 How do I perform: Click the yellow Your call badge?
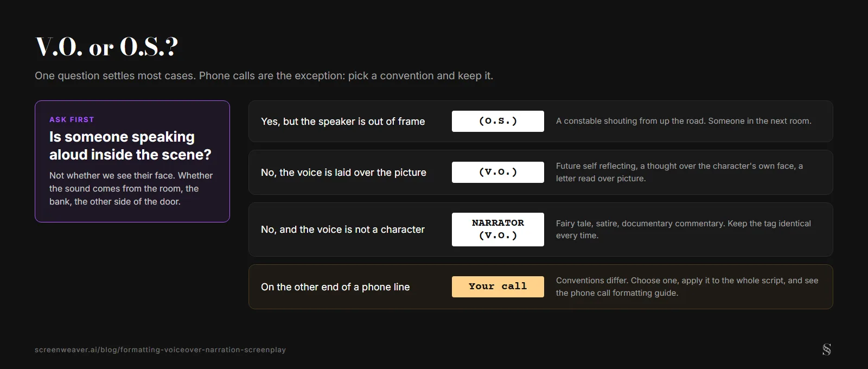tap(498, 287)
